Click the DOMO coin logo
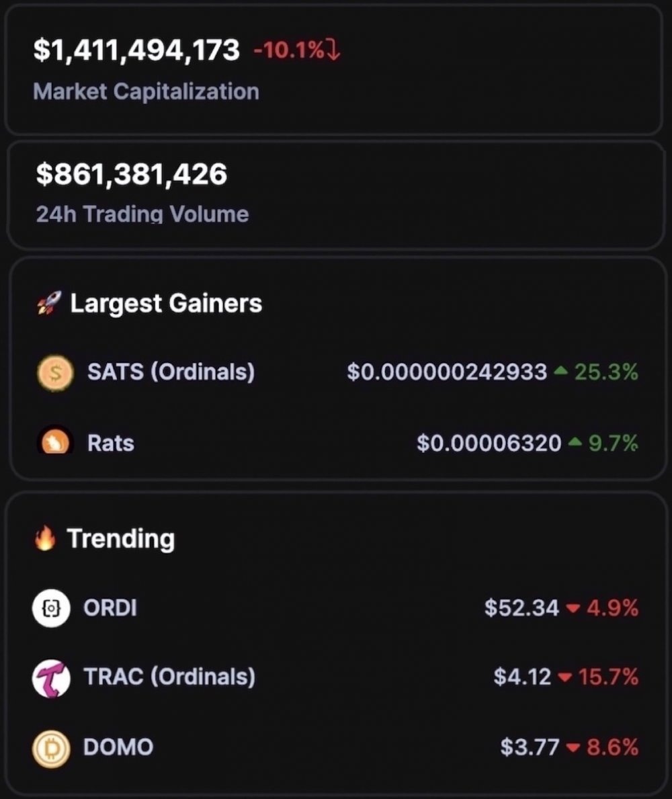672x799 pixels. 51,748
